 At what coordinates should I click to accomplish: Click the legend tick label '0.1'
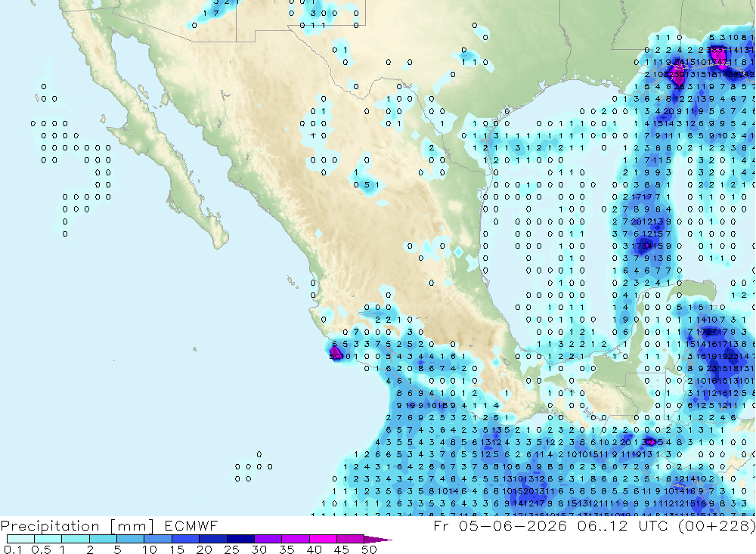[13, 549]
